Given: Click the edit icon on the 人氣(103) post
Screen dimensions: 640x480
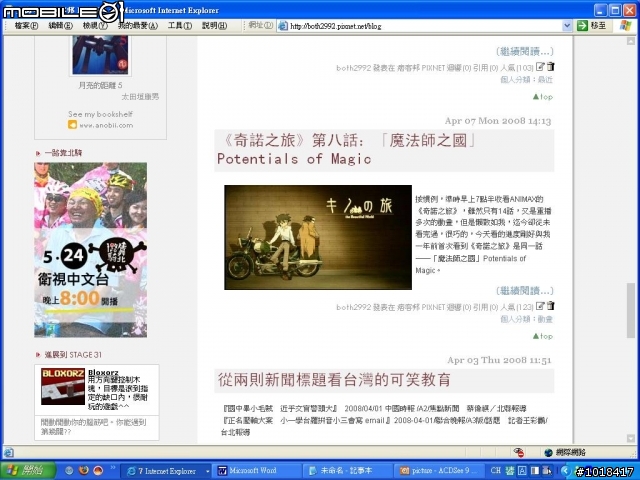Looking at the screenshot, I should [x=540, y=67].
